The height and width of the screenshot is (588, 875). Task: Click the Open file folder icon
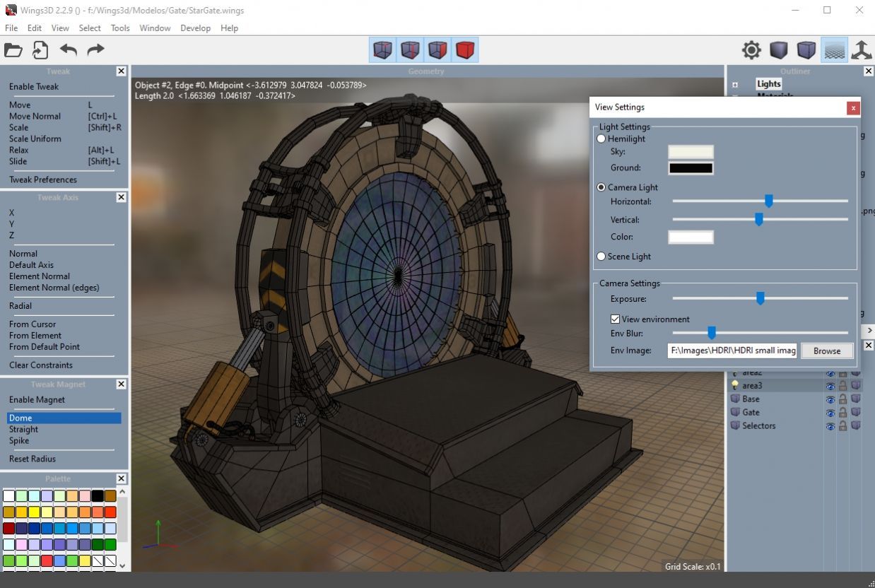point(13,50)
